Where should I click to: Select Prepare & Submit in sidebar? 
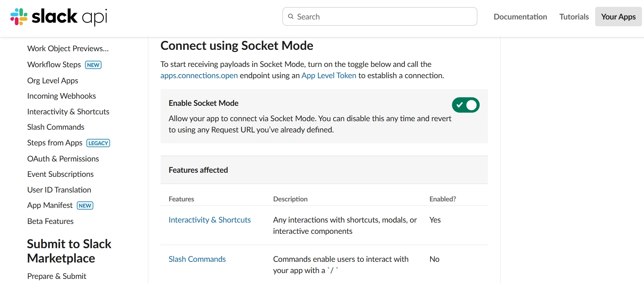click(57, 276)
